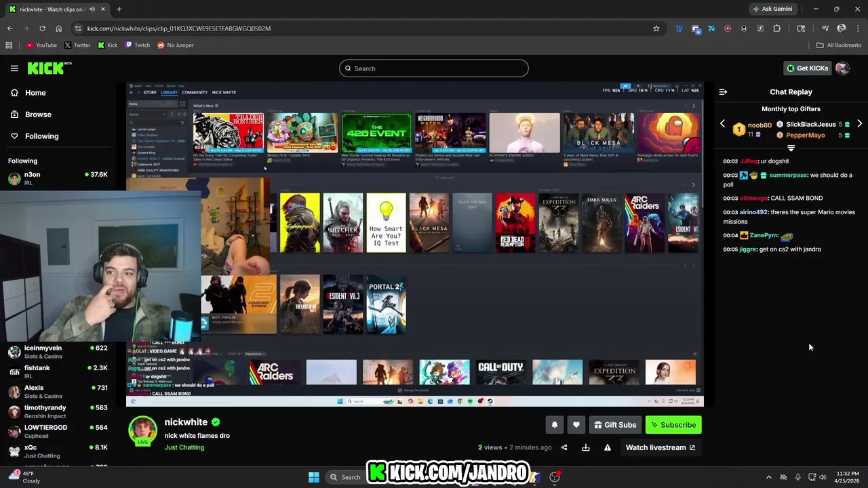Screen dimensions: 868x488
Task: Open the Kick user avatar menu
Action: (x=842, y=68)
